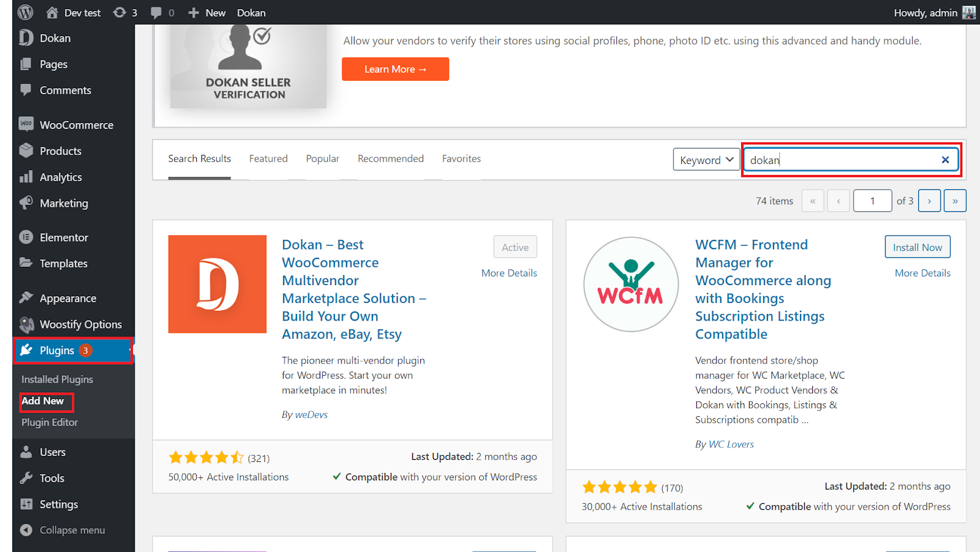This screenshot has height=552, width=980.
Task: Open the admin avatar in the top bar
Action: pyautogui.click(x=968, y=12)
